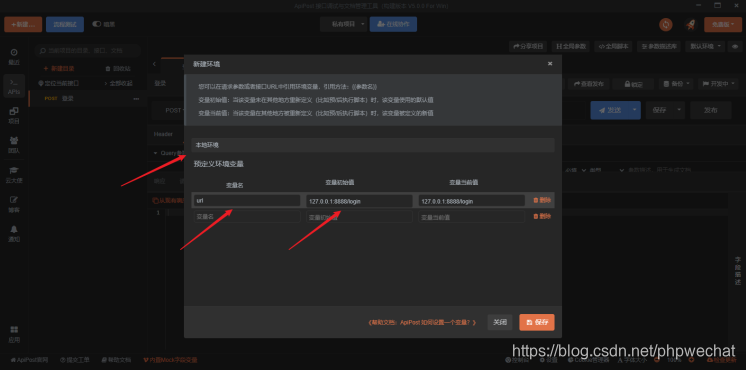The height and width of the screenshot is (370, 746).
Task: Select the POST 登录 interface
Action: [x=88, y=99]
